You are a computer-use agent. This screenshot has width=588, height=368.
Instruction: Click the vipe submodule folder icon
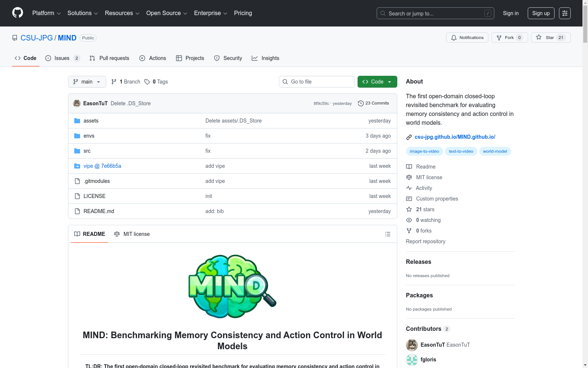click(x=77, y=166)
